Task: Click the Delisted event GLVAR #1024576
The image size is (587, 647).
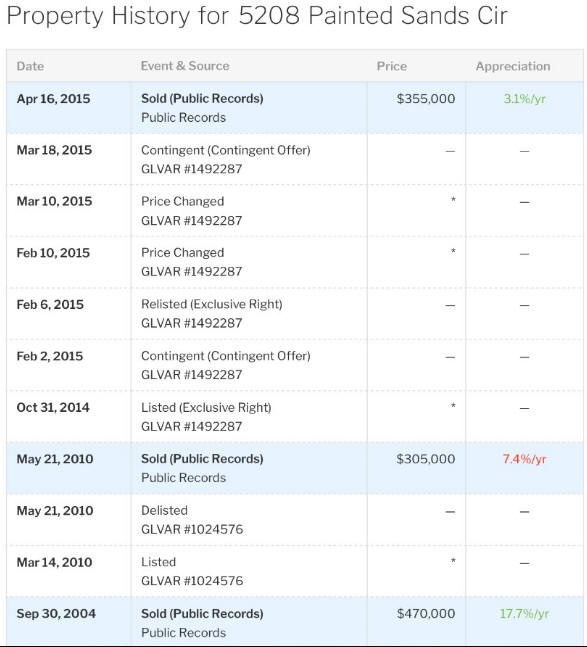Action: click(x=192, y=529)
